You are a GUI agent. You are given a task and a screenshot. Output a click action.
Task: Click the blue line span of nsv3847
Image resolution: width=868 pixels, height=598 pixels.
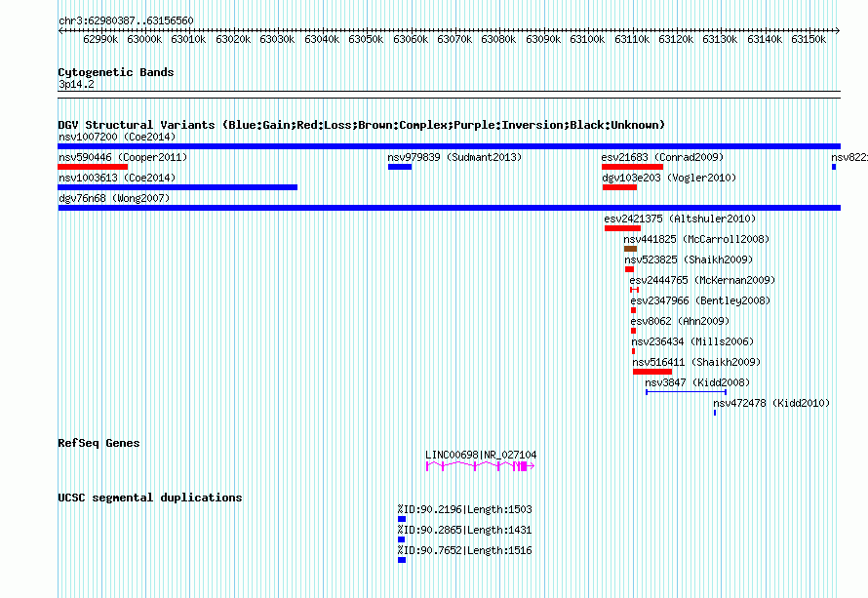686,392
